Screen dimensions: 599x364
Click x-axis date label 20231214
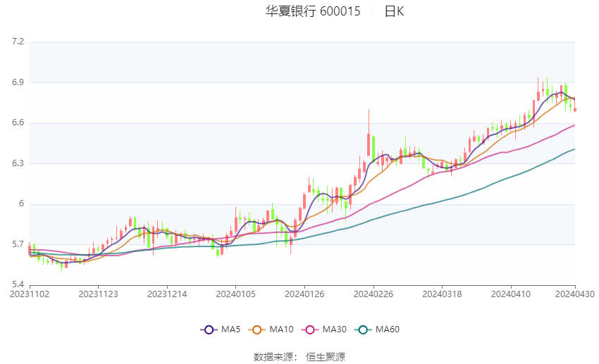coord(167,294)
